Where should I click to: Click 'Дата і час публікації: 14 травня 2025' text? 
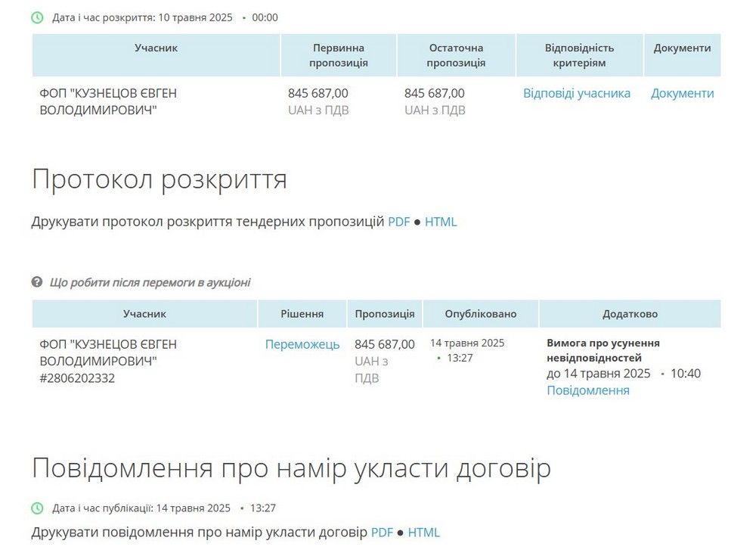pyautogui.click(x=141, y=508)
